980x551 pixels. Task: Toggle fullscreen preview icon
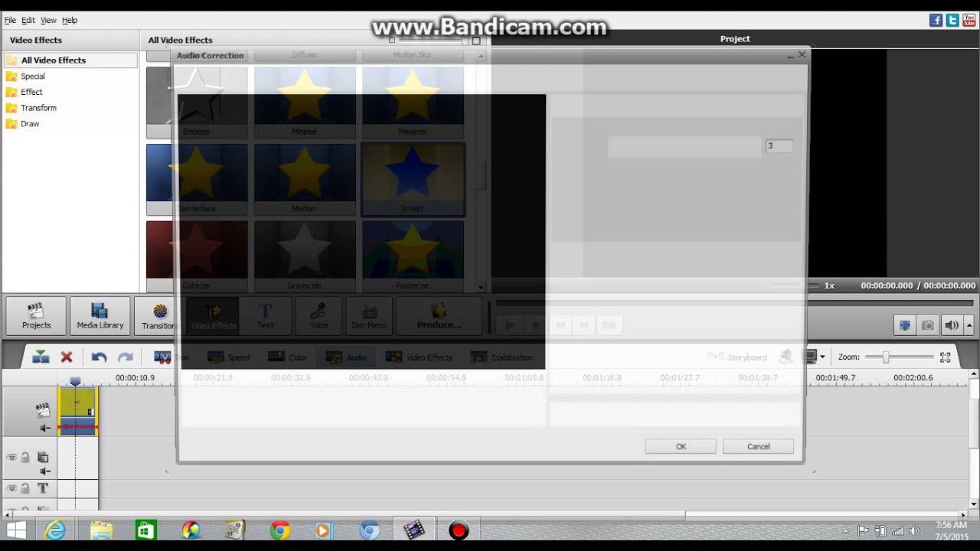905,325
